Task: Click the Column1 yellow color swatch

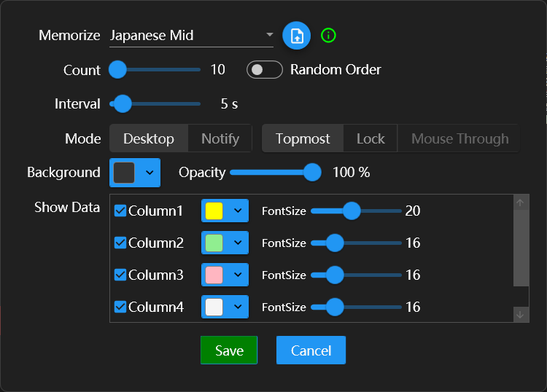Action: [214, 211]
